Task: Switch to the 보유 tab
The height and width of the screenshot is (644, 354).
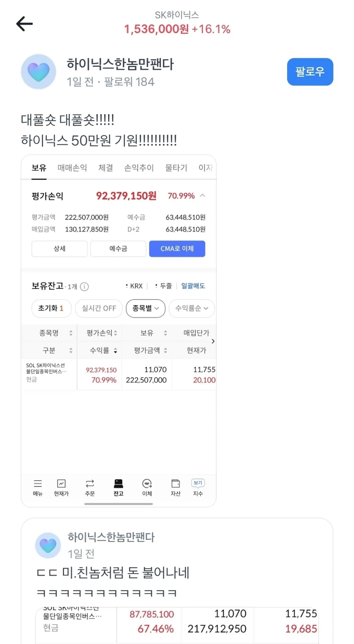Action: pos(39,168)
